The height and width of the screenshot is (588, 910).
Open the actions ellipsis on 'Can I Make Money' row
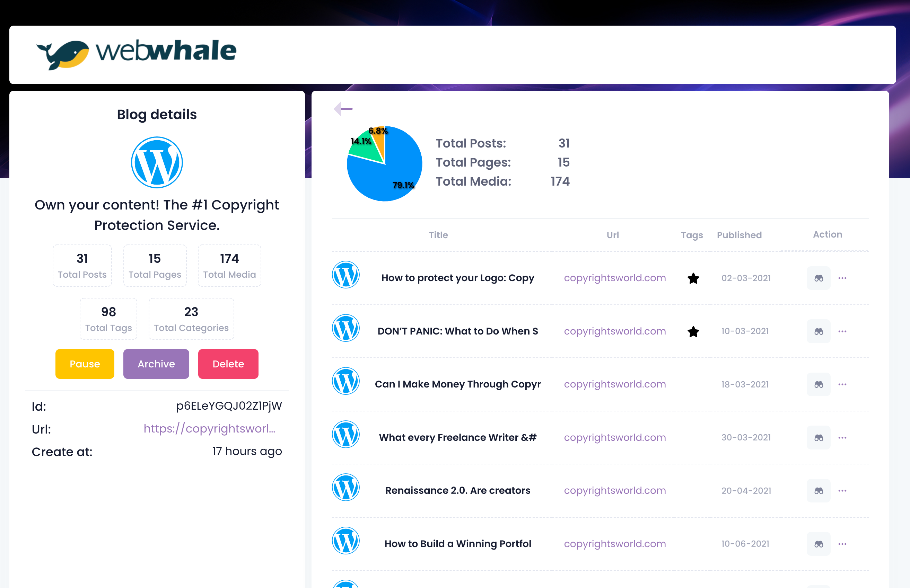(842, 384)
